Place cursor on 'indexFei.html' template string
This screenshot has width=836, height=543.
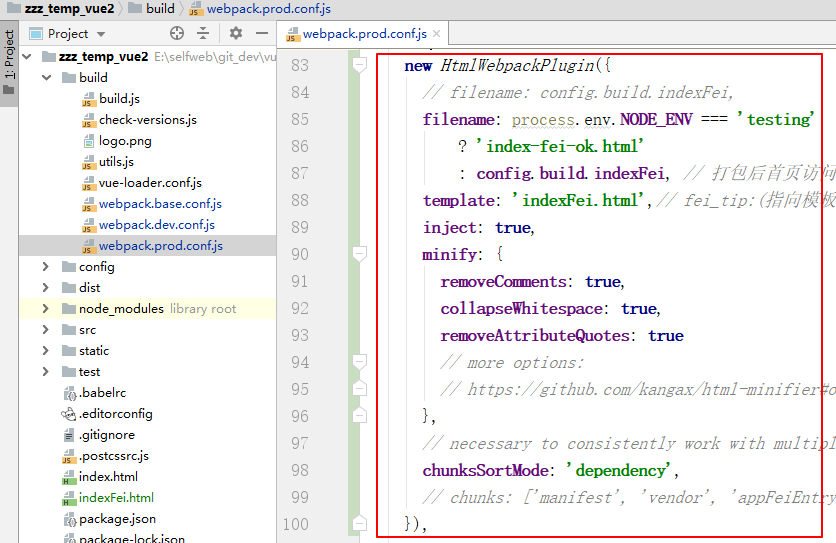point(578,201)
